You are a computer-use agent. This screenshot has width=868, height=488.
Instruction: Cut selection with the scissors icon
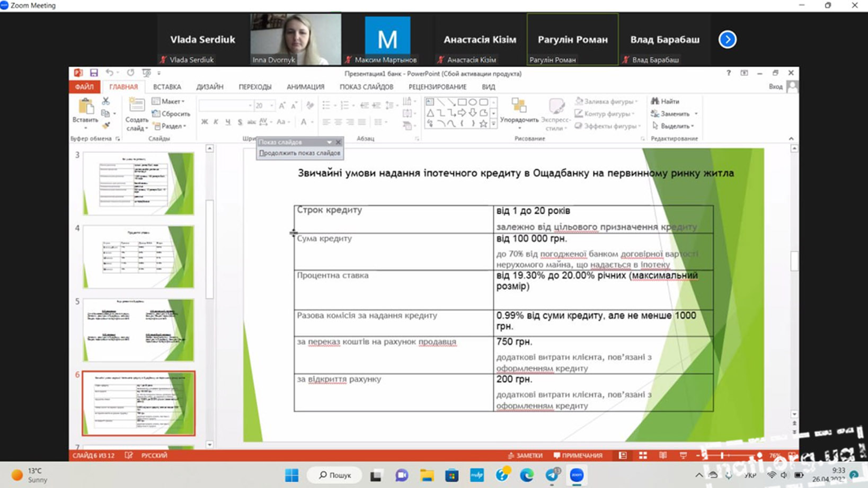pos(105,101)
